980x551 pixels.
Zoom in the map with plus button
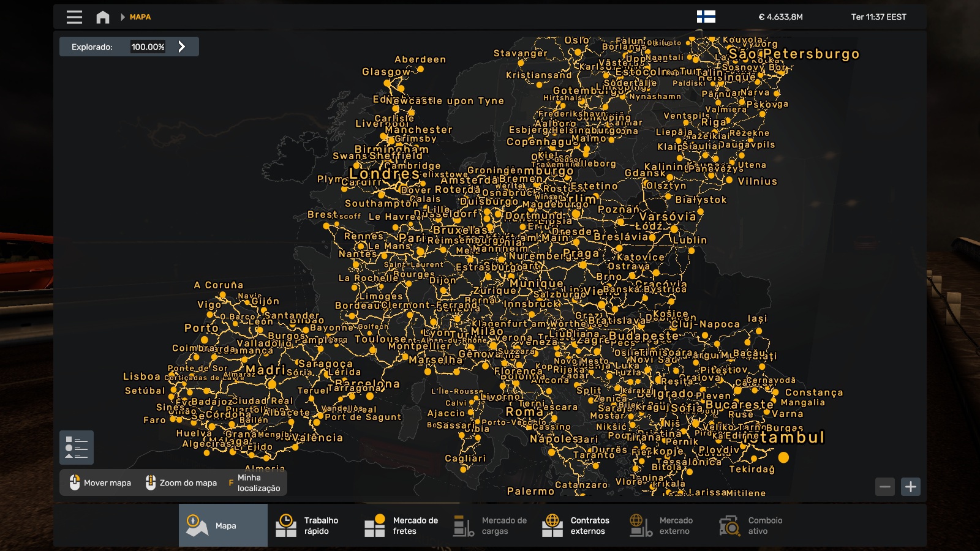click(x=911, y=487)
